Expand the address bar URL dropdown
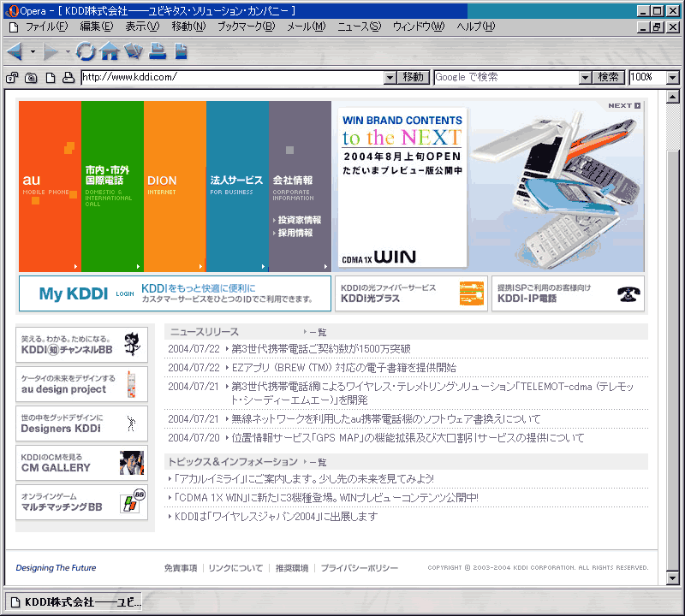685x616 pixels. [x=390, y=78]
